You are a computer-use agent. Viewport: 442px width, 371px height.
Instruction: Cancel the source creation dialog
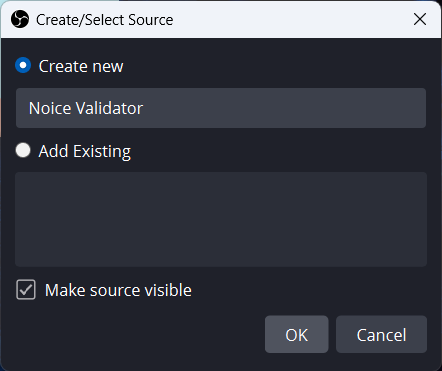[381, 334]
